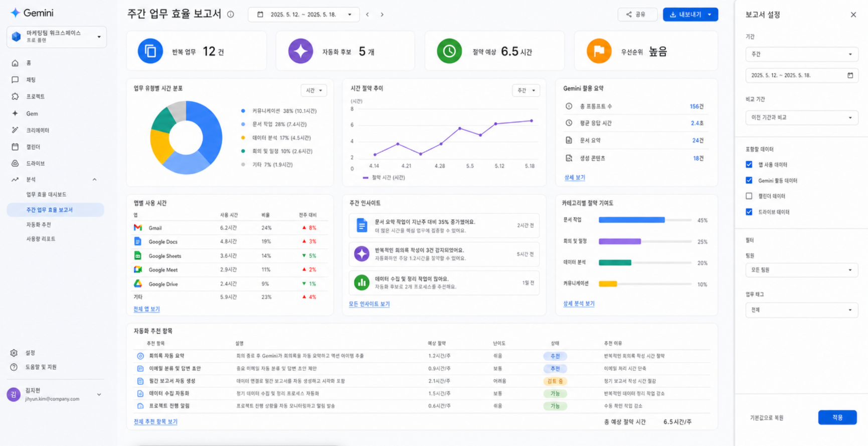Open the 팀원 모든 팀원 dropdown
Screen dimensions: 868x446
click(x=802, y=270)
